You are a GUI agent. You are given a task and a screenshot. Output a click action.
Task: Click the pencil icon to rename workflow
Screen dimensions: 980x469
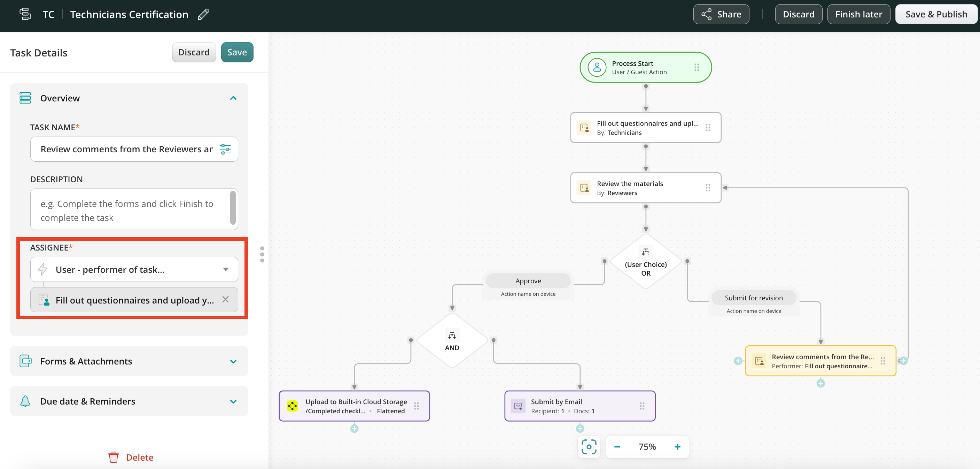pyautogui.click(x=203, y=15)
